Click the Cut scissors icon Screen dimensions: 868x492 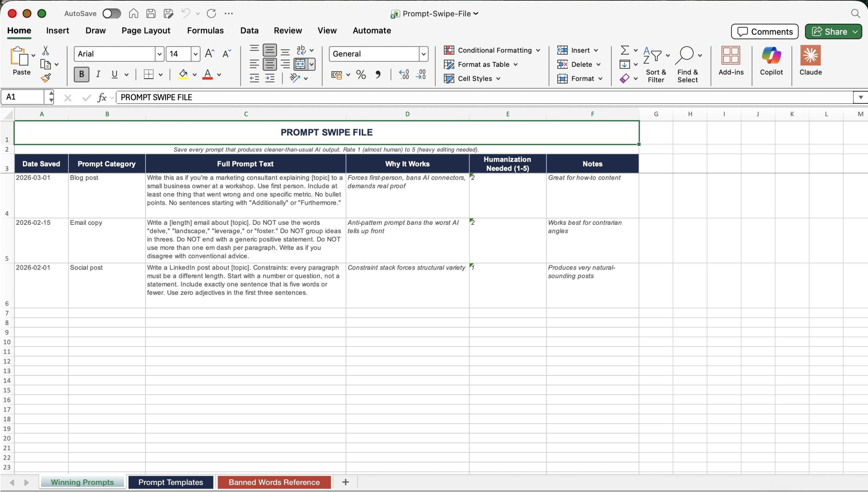pyautogui.click(x=45, y=51)
